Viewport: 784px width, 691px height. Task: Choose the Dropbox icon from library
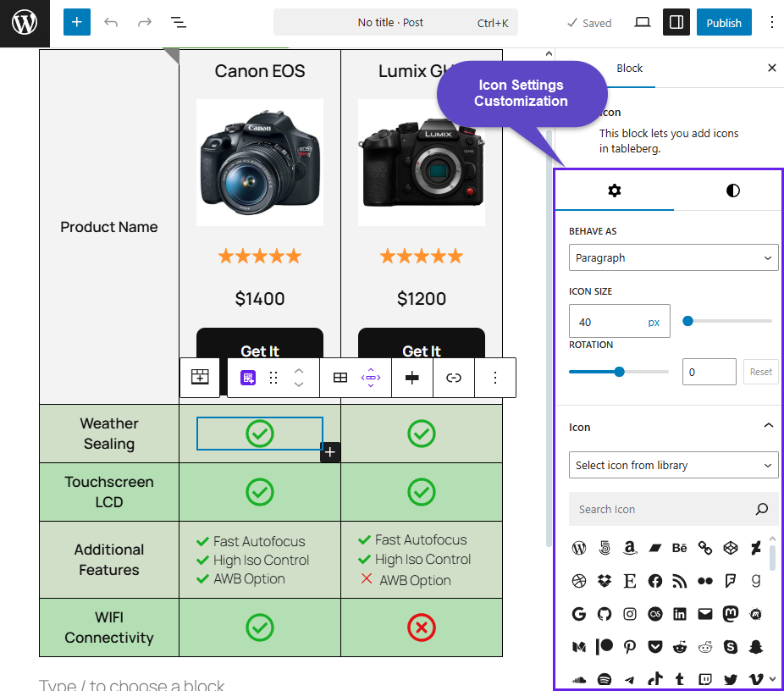point(605,581)
